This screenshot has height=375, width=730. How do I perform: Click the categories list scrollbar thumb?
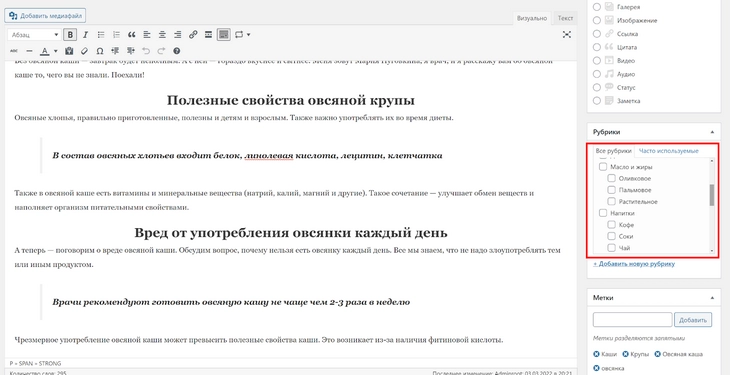pos(711,195)
